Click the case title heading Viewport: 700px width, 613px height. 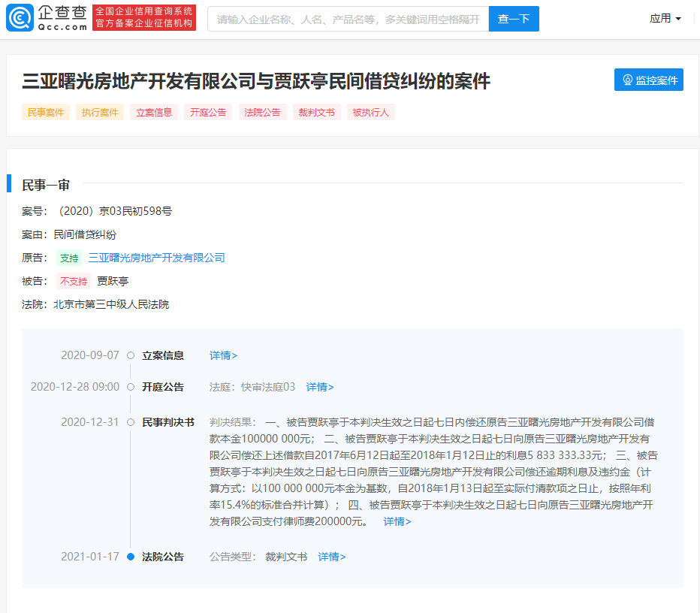coord(256,81)
